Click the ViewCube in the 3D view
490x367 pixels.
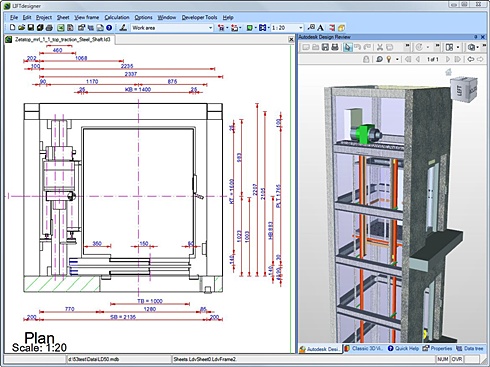point(464,88)
